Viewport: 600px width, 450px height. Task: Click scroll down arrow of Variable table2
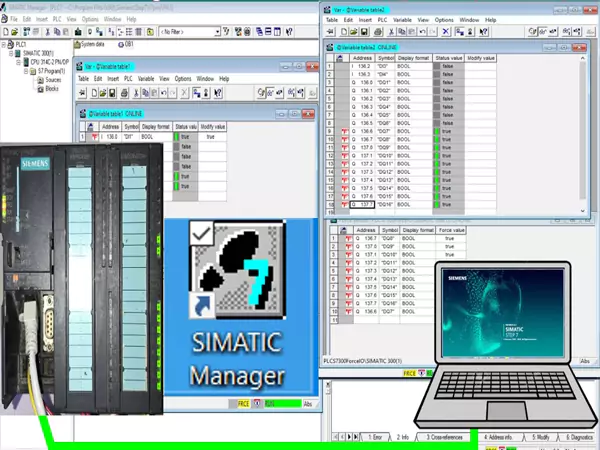pos(582,210)
